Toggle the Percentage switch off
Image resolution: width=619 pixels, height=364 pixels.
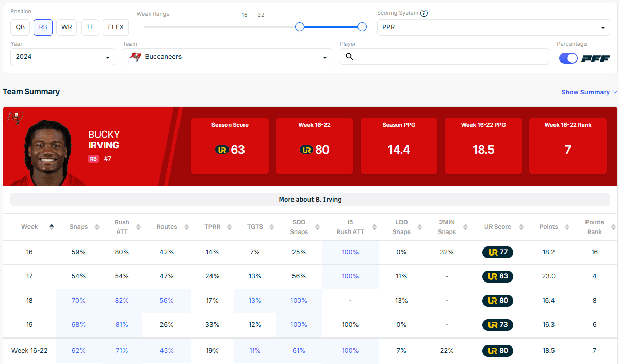tap(568, 58)
